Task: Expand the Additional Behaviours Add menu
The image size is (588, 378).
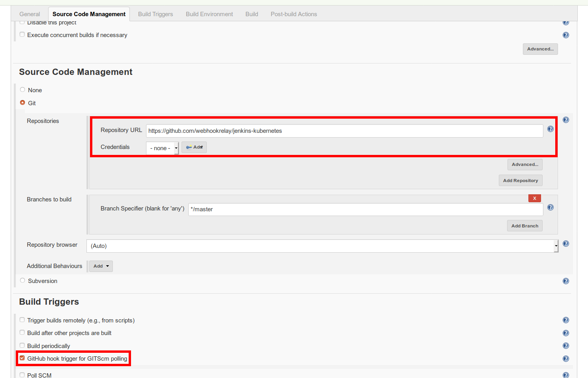Action: pos(101,266)
